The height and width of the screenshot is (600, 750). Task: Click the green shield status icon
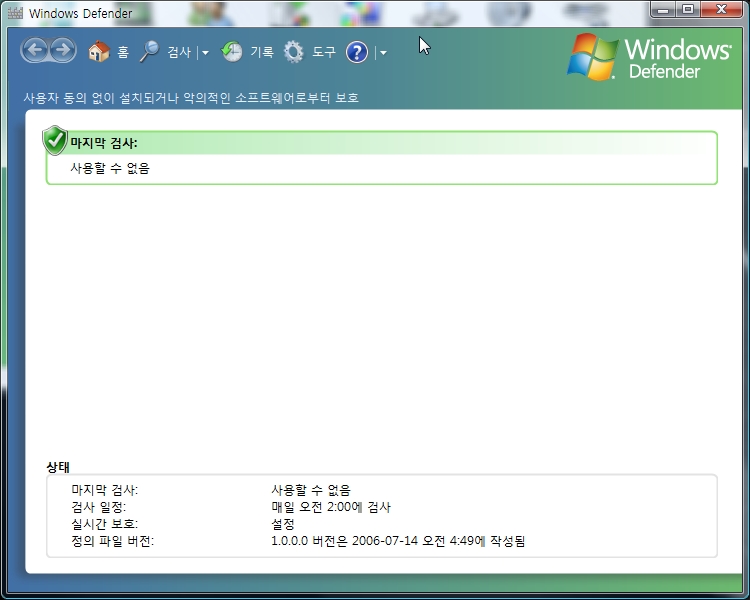pyautogui.click(x=55, y=140)
